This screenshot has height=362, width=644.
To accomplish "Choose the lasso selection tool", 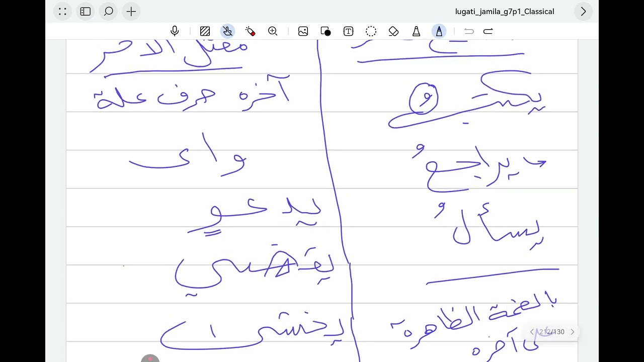I will coord(371,31).
